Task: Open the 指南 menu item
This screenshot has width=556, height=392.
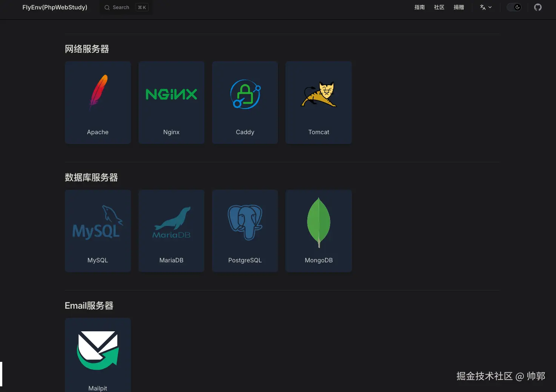Action: [419, 7]
